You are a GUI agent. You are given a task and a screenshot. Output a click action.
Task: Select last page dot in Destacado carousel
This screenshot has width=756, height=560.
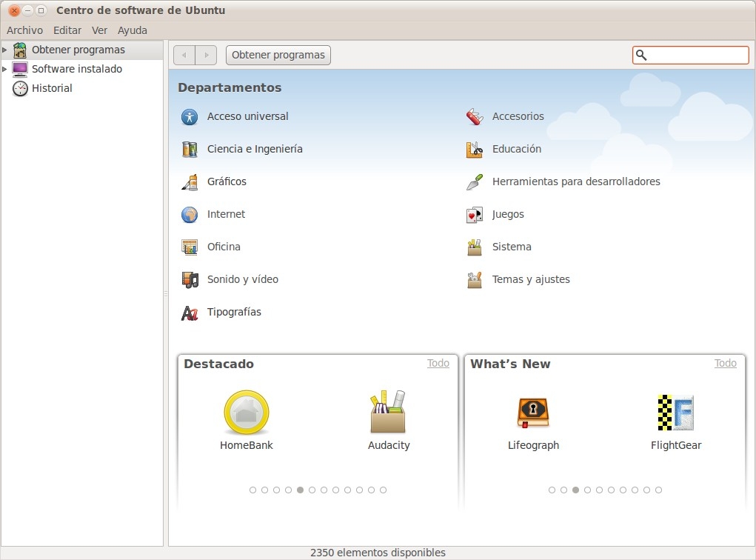pos(383,490)
